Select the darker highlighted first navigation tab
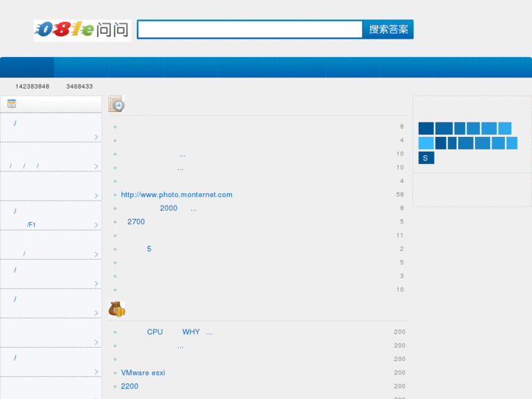The height and width of the screenshot is (399, 532). tap(27, 67)
